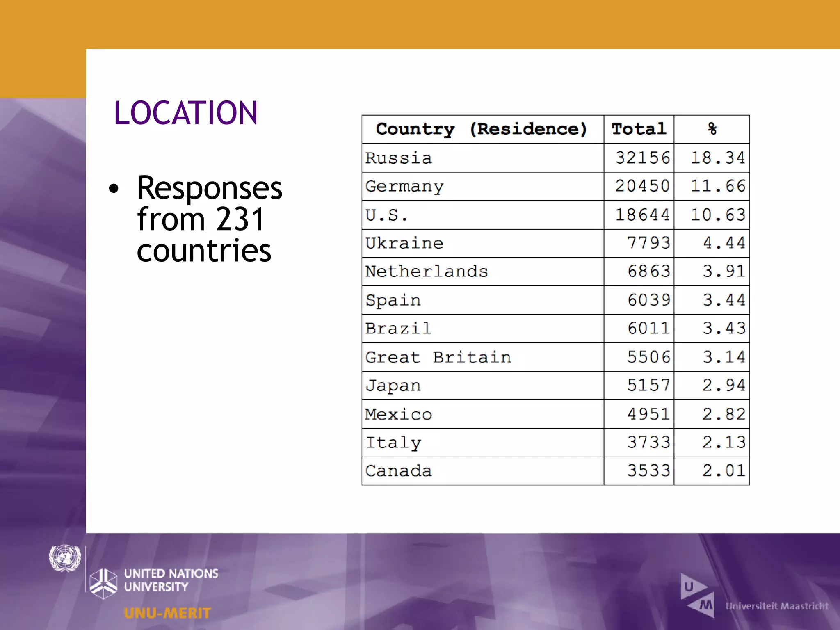Select the Spain country cell
Image resolution: width=840 pixels, height=630 pixels.
482,300
